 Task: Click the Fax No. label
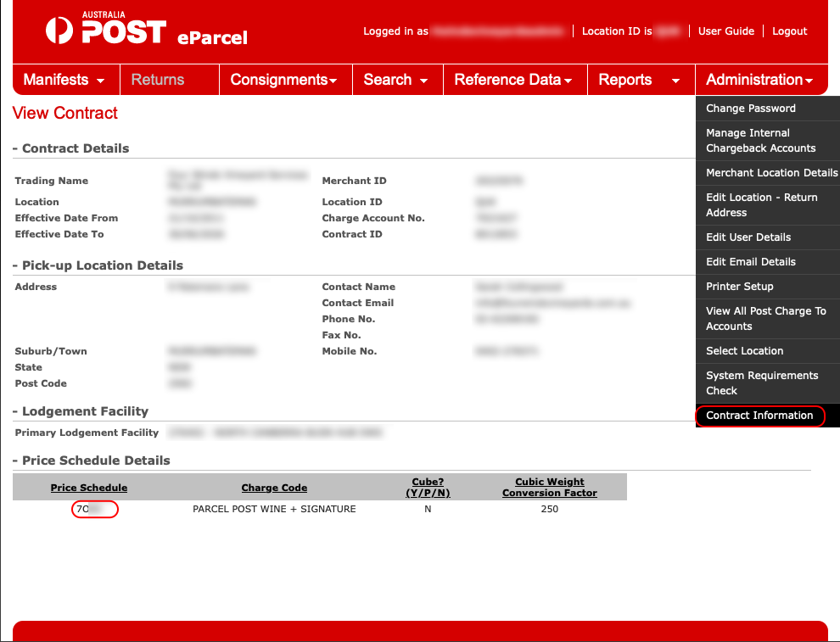341,335
